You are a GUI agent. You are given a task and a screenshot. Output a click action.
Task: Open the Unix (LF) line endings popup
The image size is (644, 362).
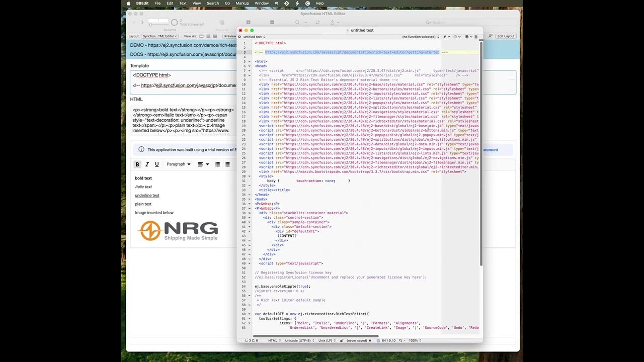coord(328,340)
